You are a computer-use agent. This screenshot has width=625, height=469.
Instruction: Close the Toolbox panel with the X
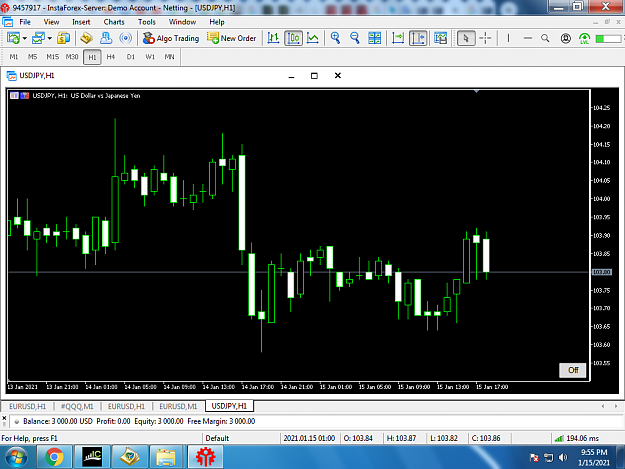click(4, 418)
